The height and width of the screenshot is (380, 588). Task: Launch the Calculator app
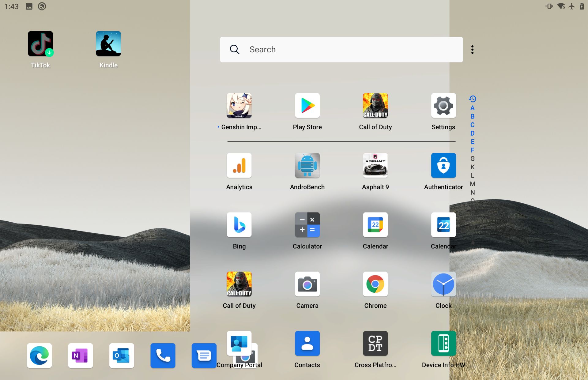click(307, 225)
